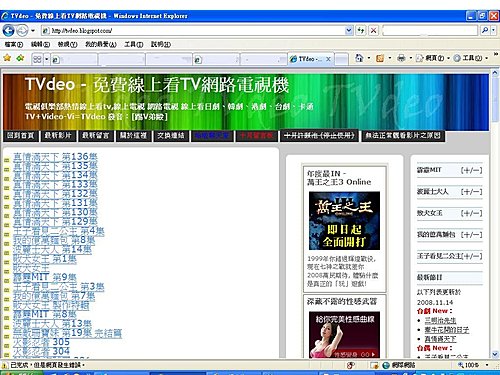
Task: Click into the browser search box
Action: click(430, 31)
